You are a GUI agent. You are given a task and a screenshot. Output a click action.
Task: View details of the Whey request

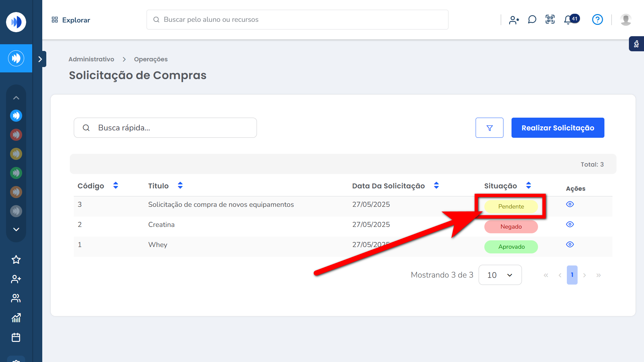click(x=570, y=245)
